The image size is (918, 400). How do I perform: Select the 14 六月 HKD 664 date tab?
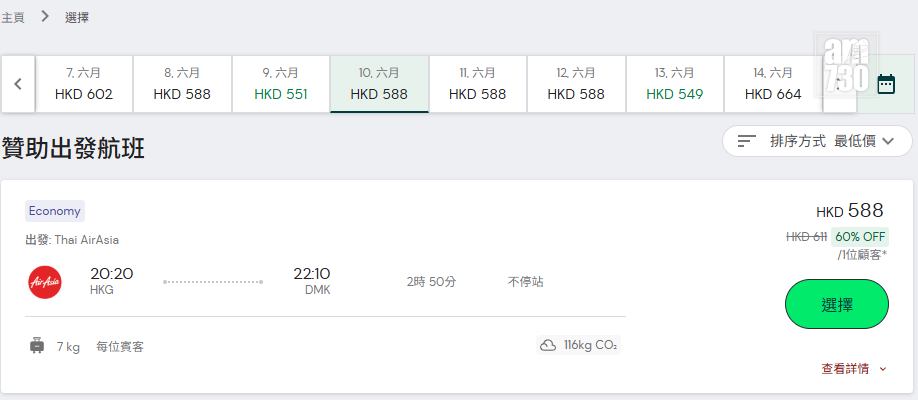click(773, 84)
